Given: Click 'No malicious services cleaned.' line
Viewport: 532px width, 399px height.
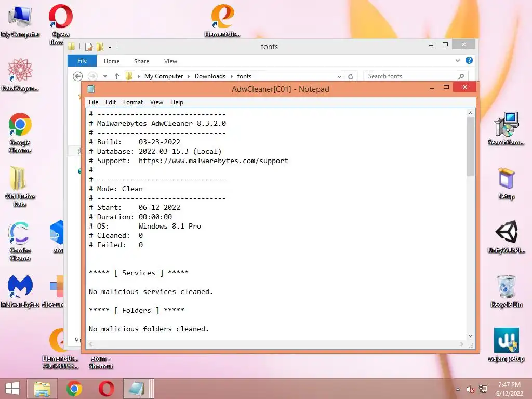Looking at the screenshot, I should (151, 292).
